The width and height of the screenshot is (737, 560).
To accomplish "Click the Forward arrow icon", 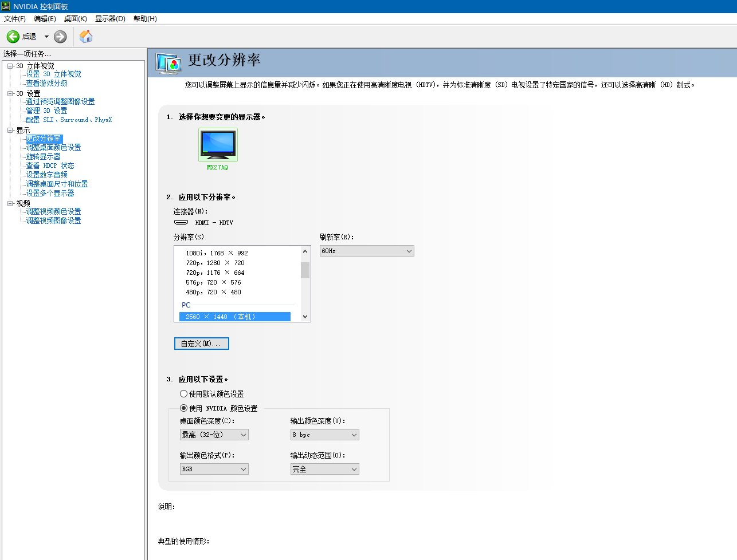I will 60,37.
